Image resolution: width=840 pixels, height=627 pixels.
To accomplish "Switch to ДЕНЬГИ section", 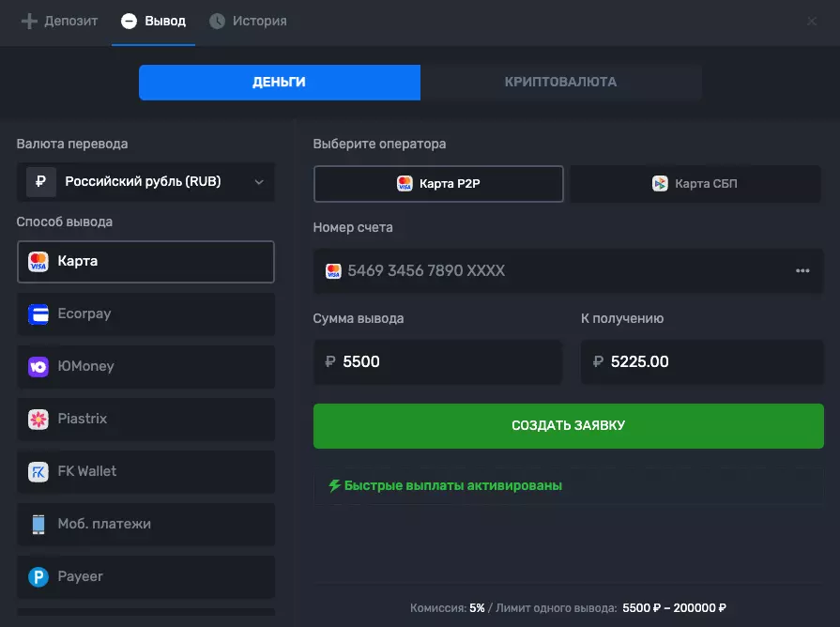I will coord(279,83).
